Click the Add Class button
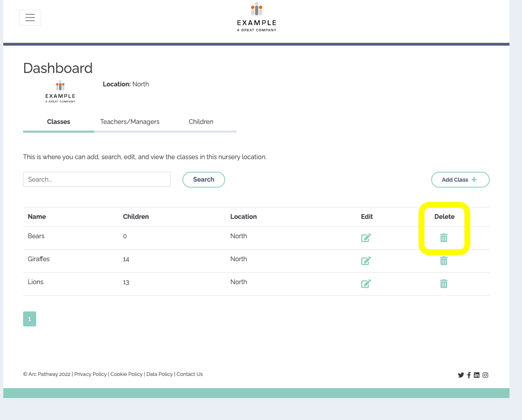Viewport: 522px width, 420px height. (460, 180)
